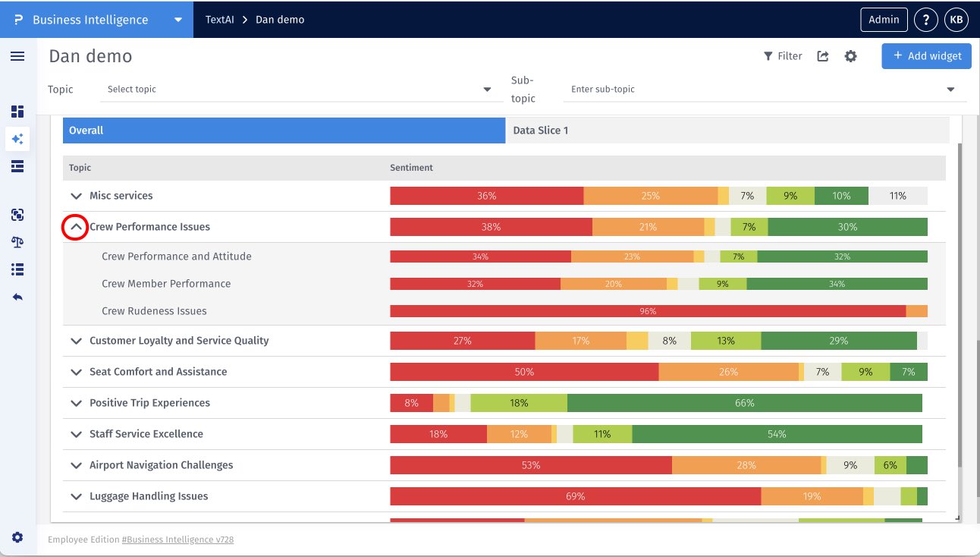Viewport: 980px width, 557px height.
Task: Open the help question mark icon
Action: (925, 20)
